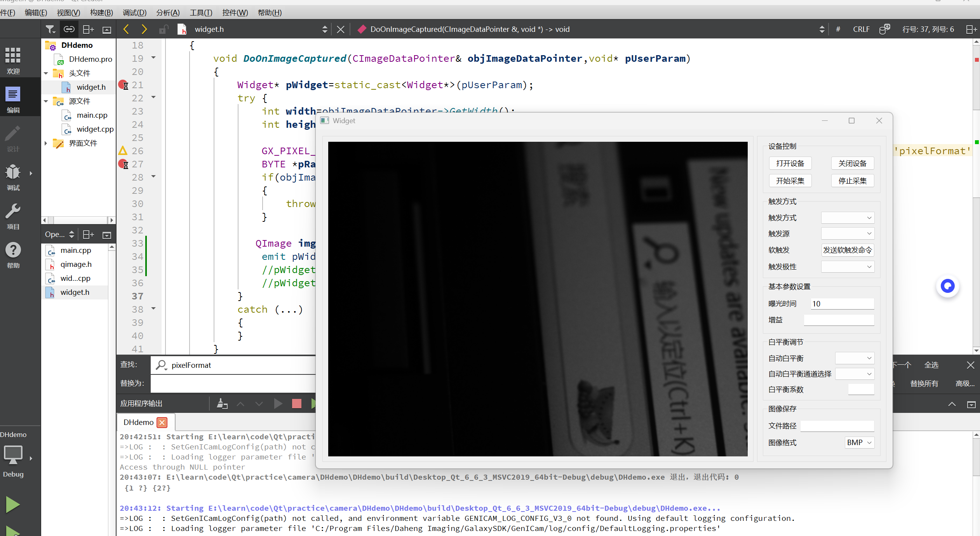Click the 打开设备 button
Viewport: 980px width, 536px height.
[790, 163]
